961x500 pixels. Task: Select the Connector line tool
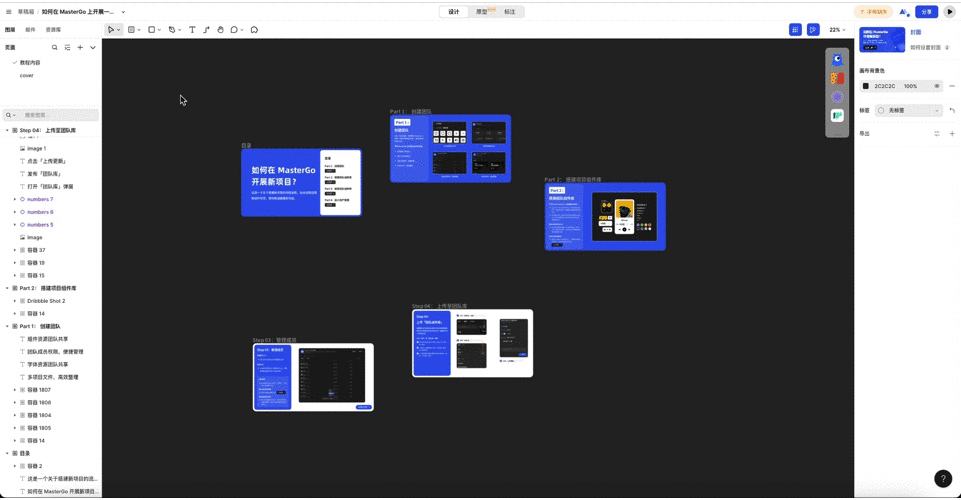pyautogui.click(x=206, y=29)
